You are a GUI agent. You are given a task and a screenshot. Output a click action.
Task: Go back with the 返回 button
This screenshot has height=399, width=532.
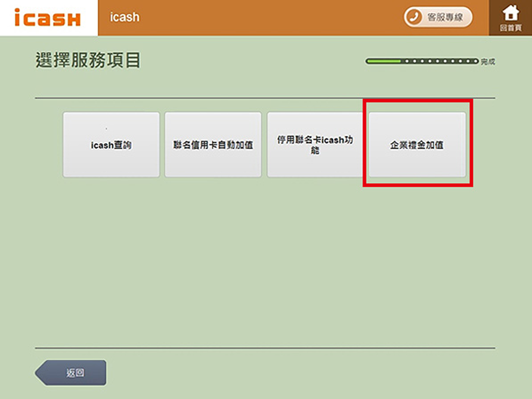(x=71, y=373)
